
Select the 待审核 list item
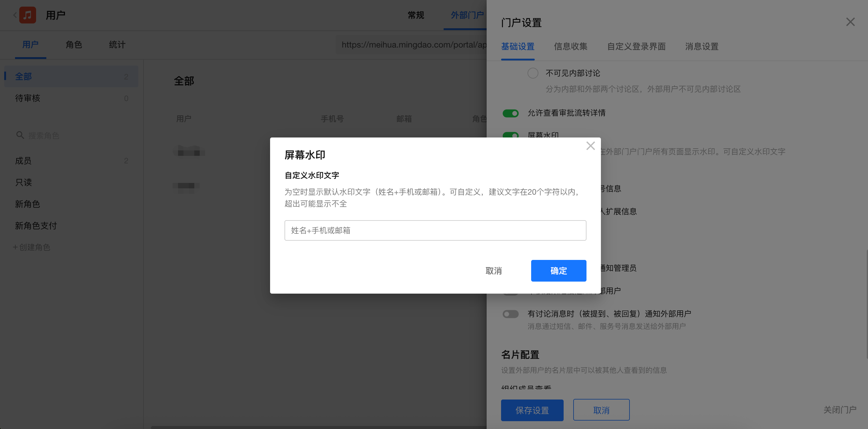(x=28, y=98)
